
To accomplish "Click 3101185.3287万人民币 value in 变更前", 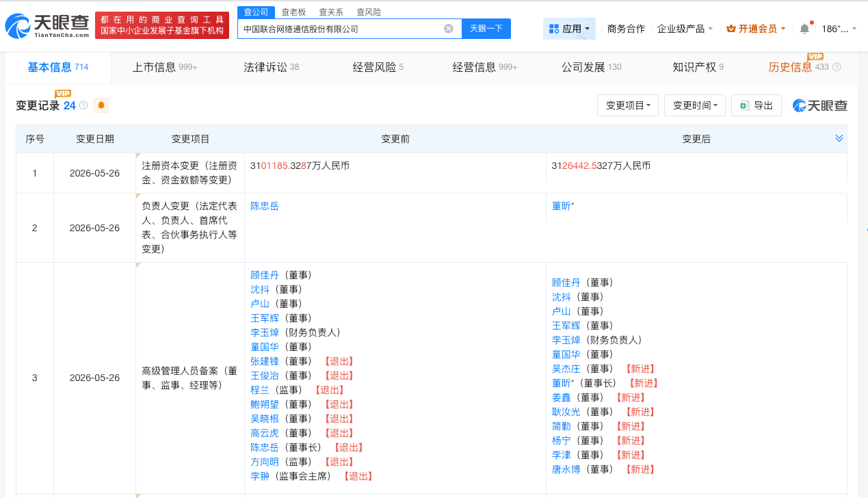I will click(300, 166).
